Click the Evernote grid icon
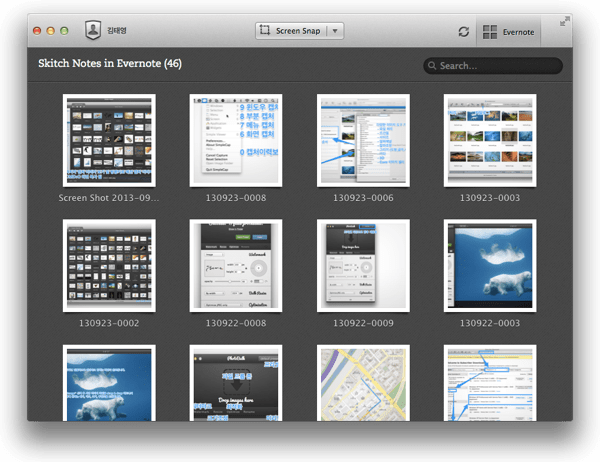600x462 pixels. 490,32
